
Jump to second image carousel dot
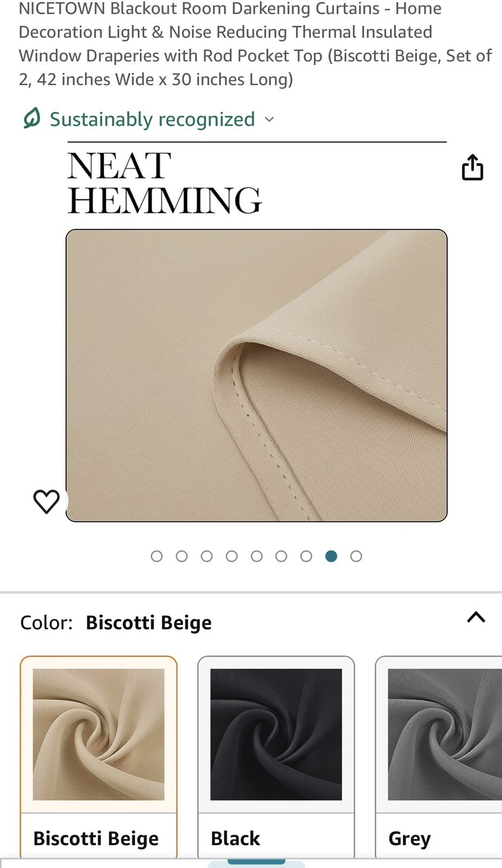tap(182, 556)
